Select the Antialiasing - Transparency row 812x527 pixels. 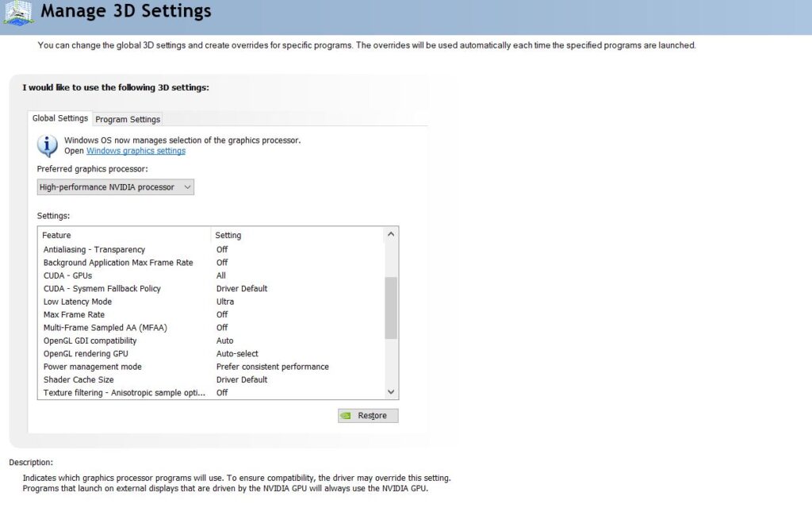pos(212,250)
